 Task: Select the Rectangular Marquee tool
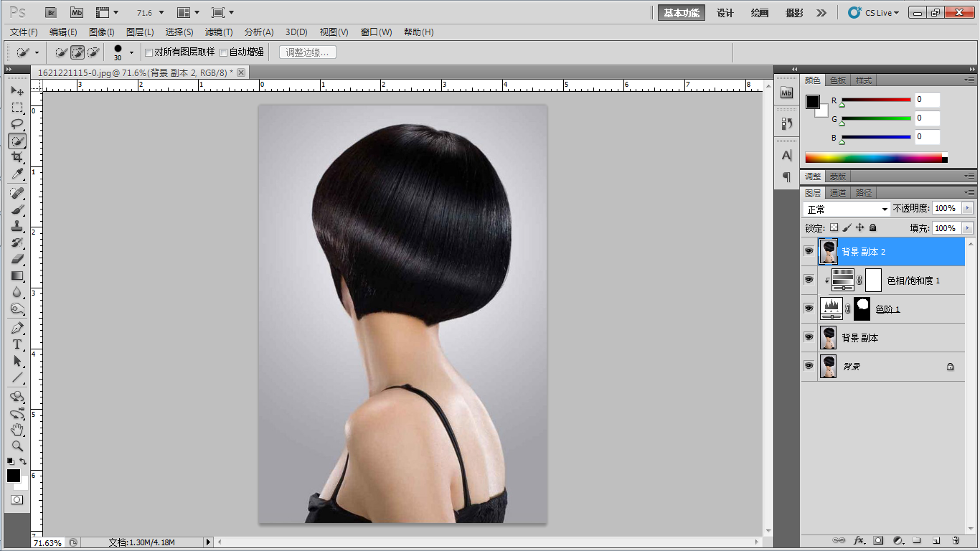17,108
